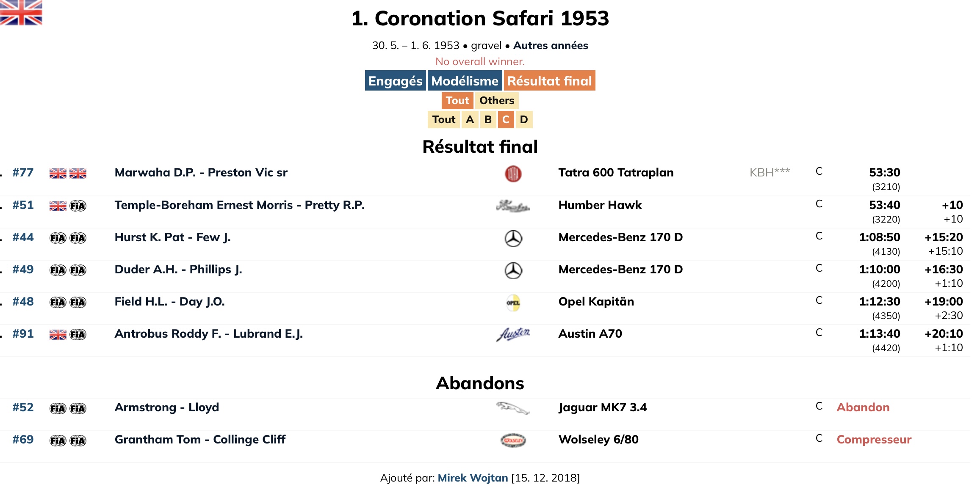Select the Résultat final tab
980x490 pixels.
pyautogui.click(x=549, y=81)
